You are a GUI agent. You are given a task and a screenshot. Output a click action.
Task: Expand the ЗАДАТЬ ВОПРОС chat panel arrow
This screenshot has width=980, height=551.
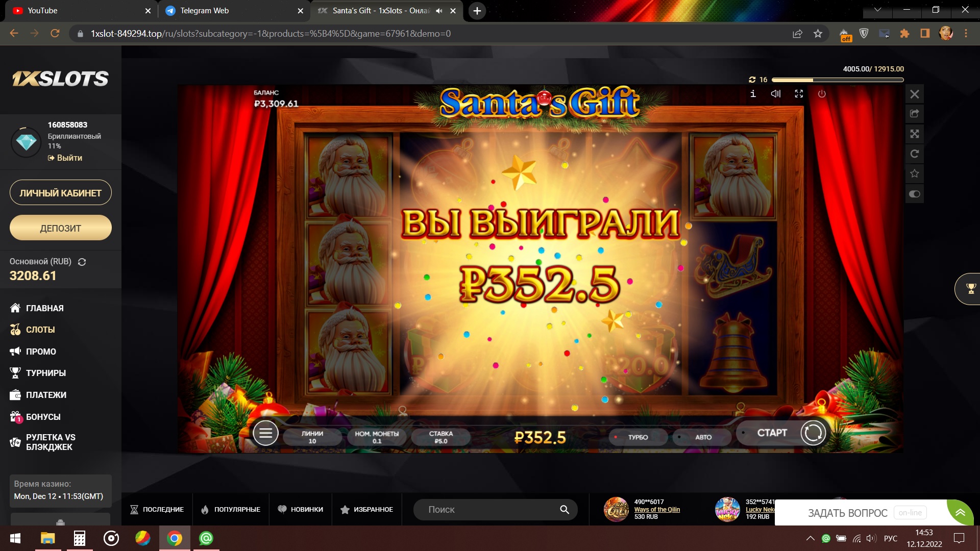point(960,513)
